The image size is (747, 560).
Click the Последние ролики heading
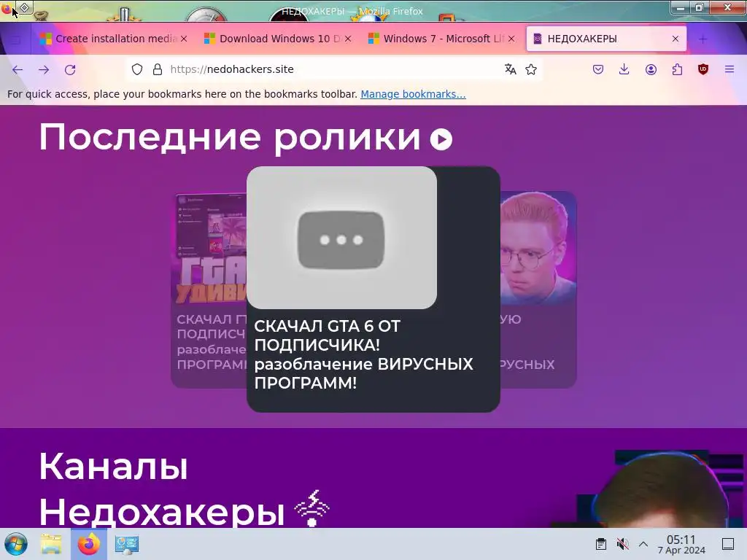coord(229,138)
